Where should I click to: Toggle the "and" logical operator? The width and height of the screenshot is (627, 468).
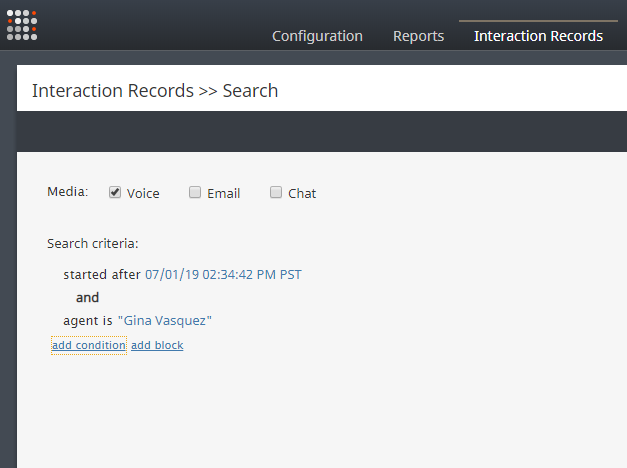pyautogui.click(x=87, y=298)
